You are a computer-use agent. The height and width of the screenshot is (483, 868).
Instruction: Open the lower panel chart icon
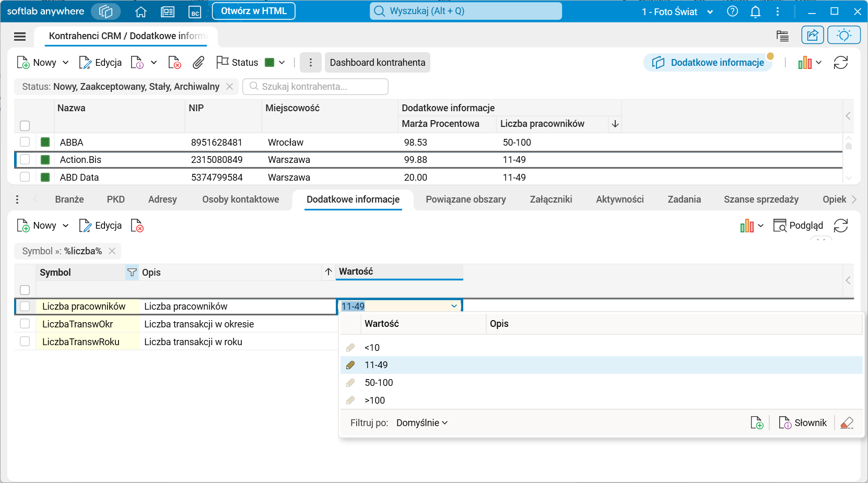747,226
